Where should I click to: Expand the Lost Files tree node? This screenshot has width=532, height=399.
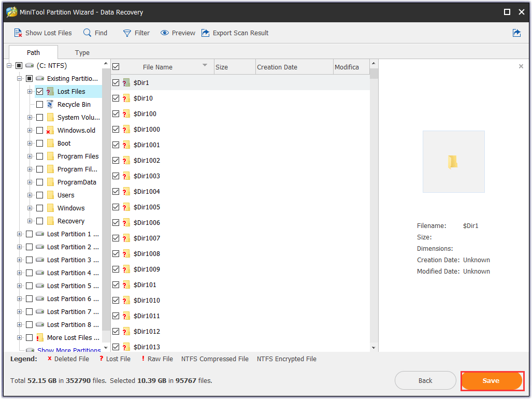click(x=30, y=91)
